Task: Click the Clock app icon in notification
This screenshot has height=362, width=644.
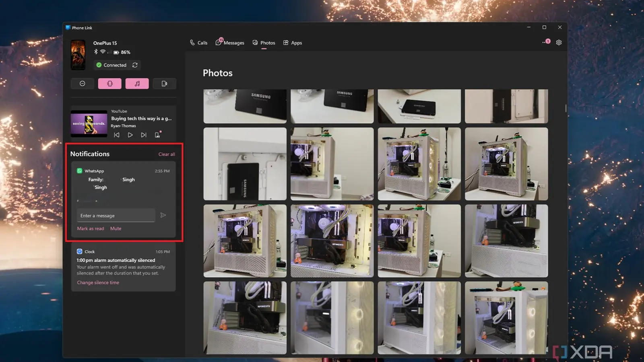Action: 80,251
